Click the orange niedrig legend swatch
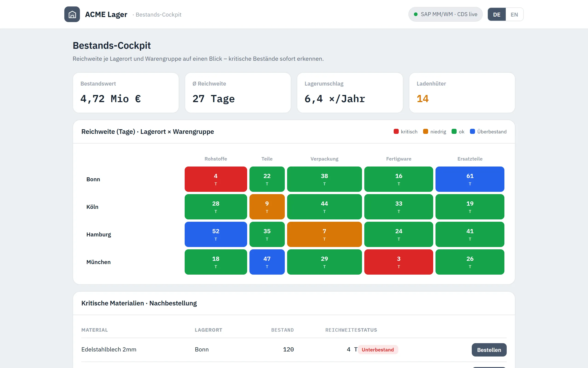Image resolution: width=588 pixels, height=368 pixels. pos(425,131)
